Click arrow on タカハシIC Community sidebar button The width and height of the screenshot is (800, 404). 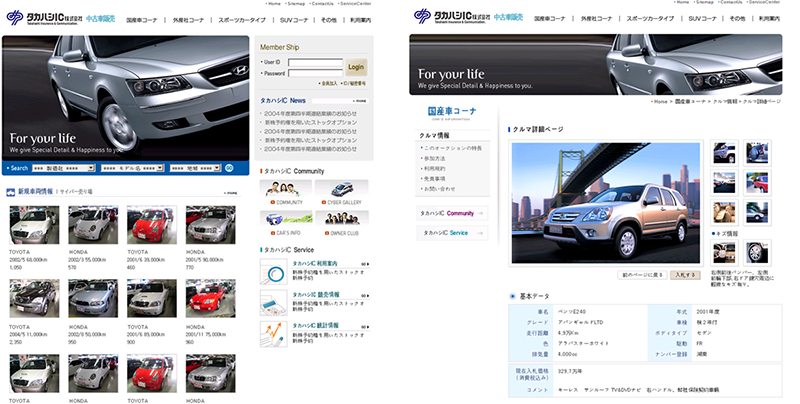(x=480, y=213)
